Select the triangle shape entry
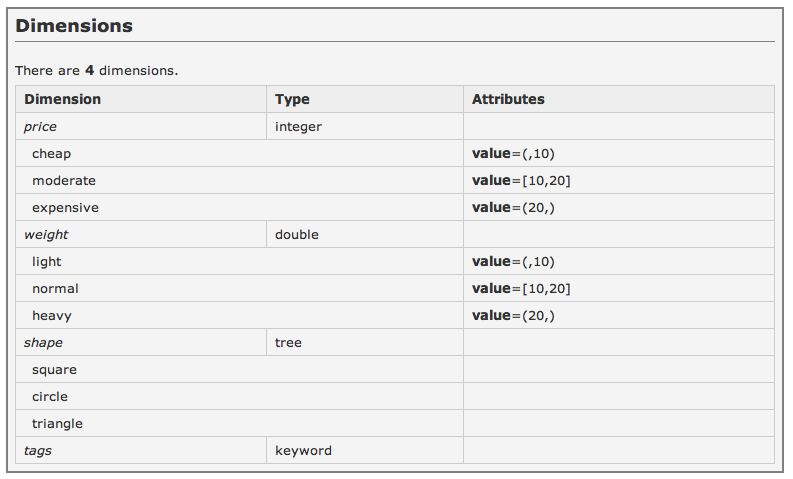This screenshot has height=479, width=793. point(57,424)
